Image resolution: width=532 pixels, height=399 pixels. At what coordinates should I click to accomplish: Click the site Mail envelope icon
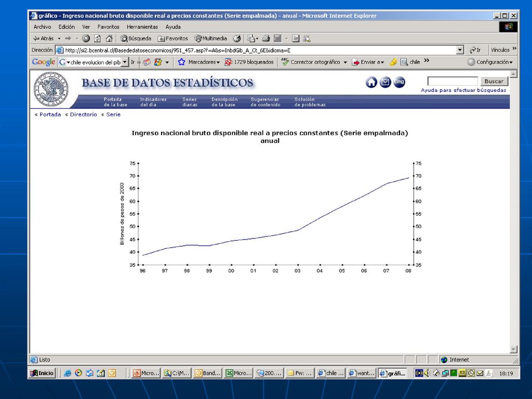tap(385, 82)
